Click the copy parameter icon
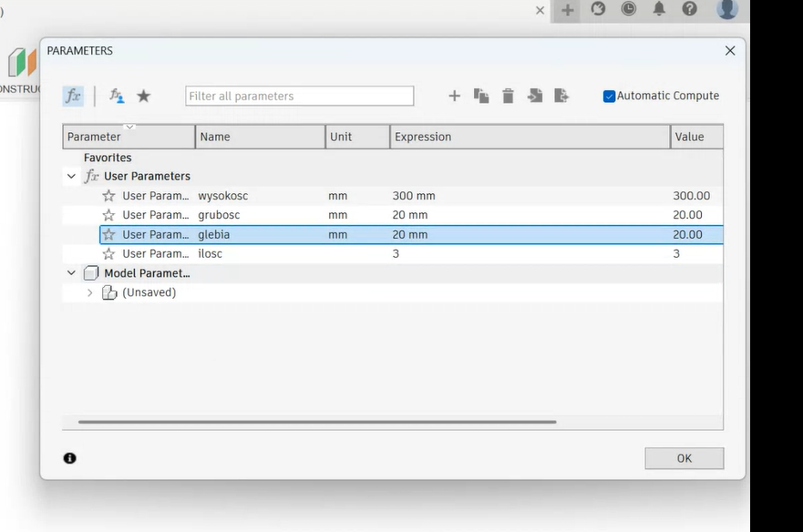Screen dimensions: 803x532 click(x=481, y=96)
